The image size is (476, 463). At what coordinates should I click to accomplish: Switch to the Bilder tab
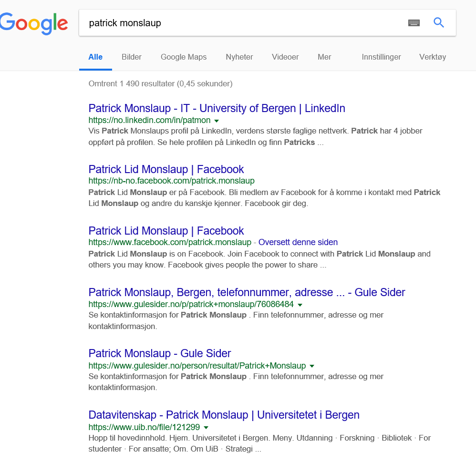tap(132, 57)
